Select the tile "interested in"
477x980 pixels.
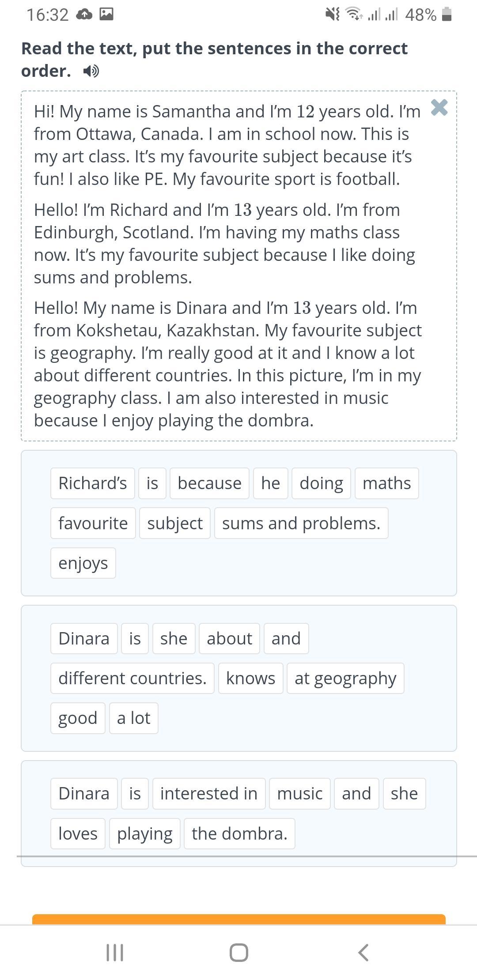[209, 794]
